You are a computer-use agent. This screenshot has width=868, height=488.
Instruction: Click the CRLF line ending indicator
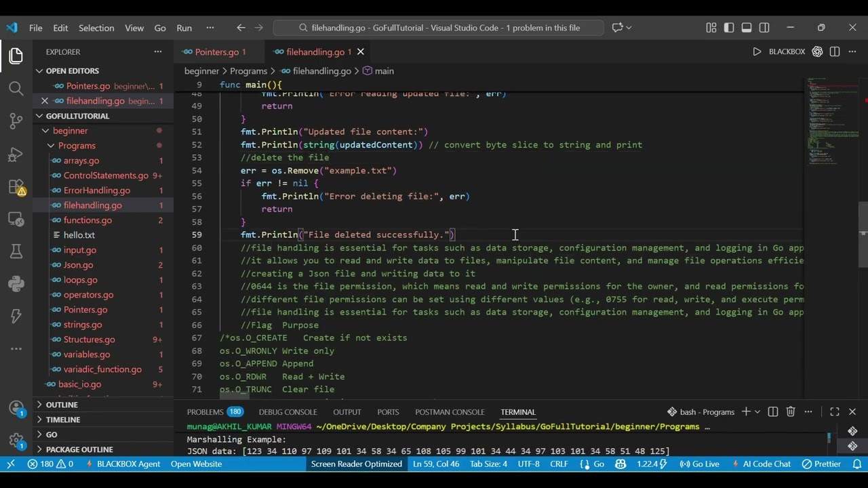(559, 464)
